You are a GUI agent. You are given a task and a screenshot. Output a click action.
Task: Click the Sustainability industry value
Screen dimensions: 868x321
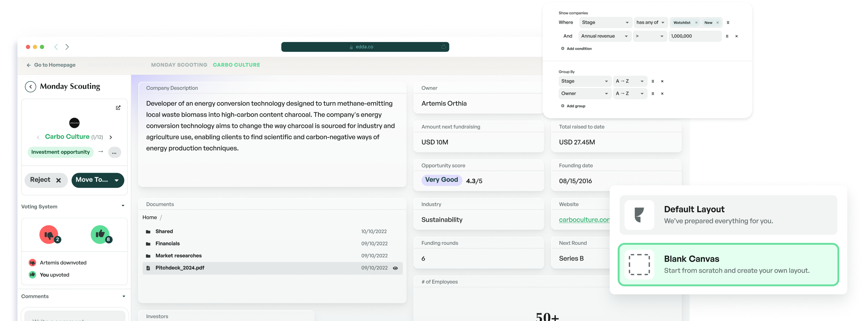(x=442, y=220)
